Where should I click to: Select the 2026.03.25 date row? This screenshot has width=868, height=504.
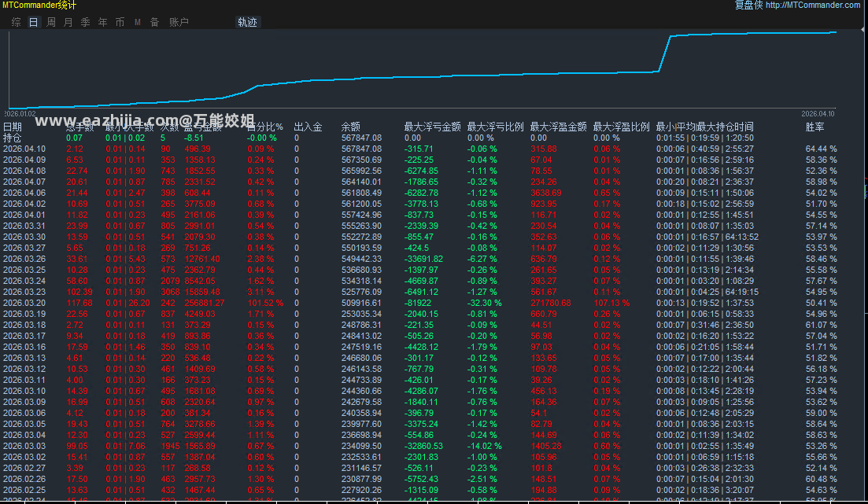(x=421, y=270)
